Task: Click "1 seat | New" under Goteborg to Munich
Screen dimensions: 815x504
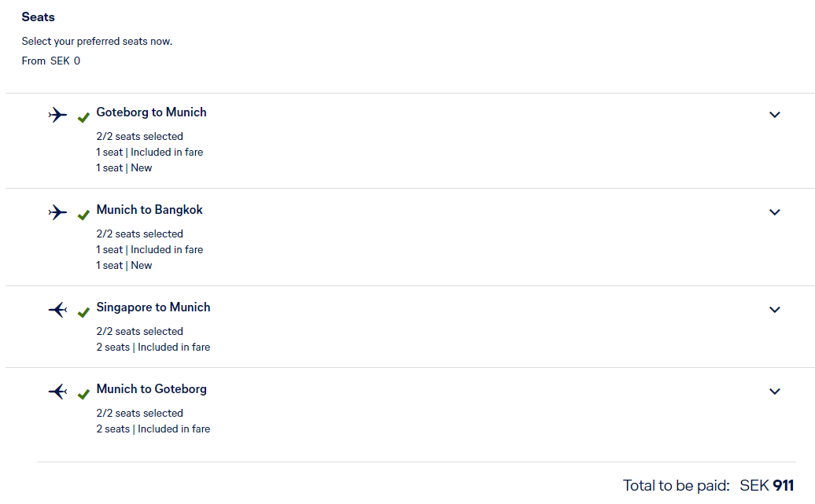Action: click(x=124, y=167)
